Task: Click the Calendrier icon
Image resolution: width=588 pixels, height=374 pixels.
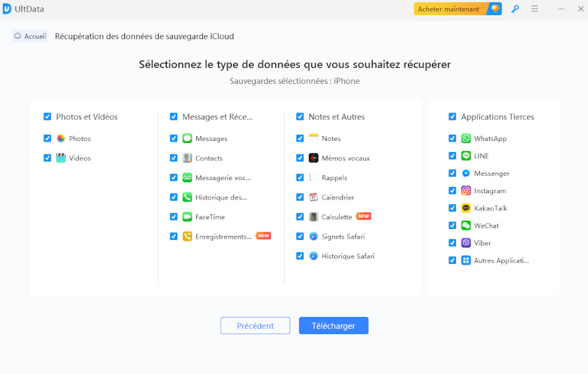Action: pos(314,197)
